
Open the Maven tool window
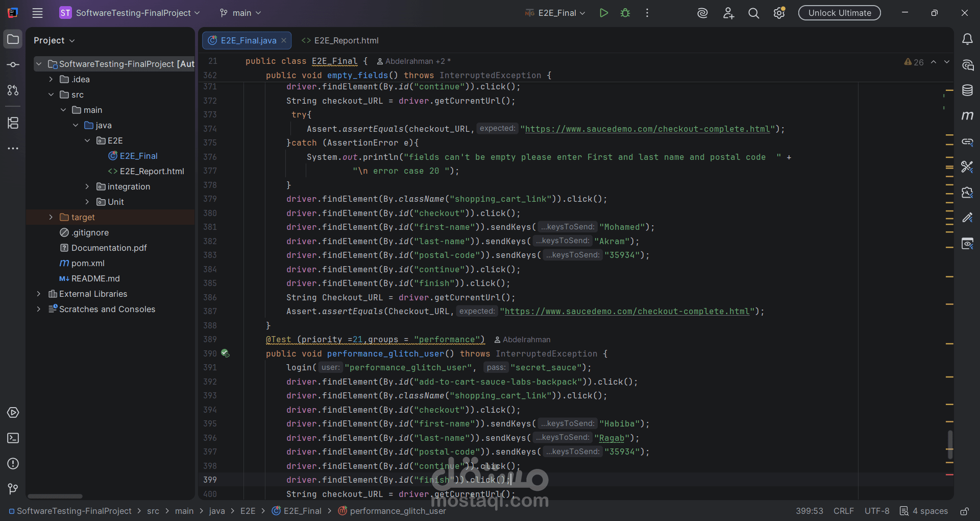click(x=967, y=116)
